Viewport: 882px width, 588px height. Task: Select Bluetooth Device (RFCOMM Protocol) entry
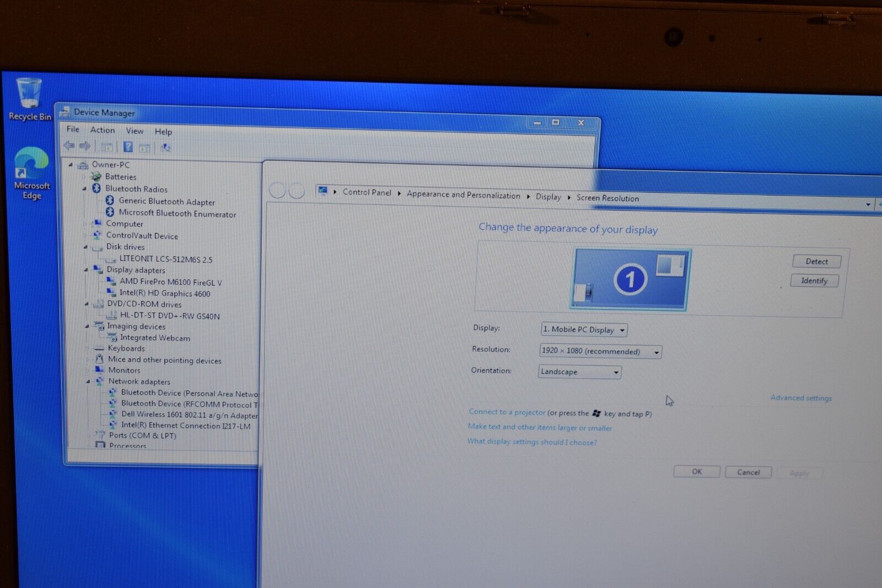(189, 404)
